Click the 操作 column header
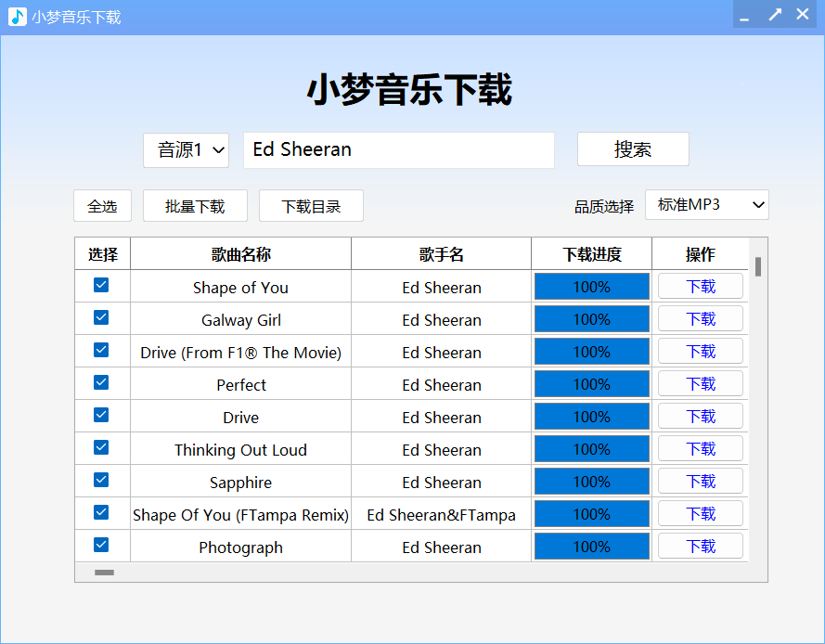Screen dimensions: 825x644 coord(701,254)
